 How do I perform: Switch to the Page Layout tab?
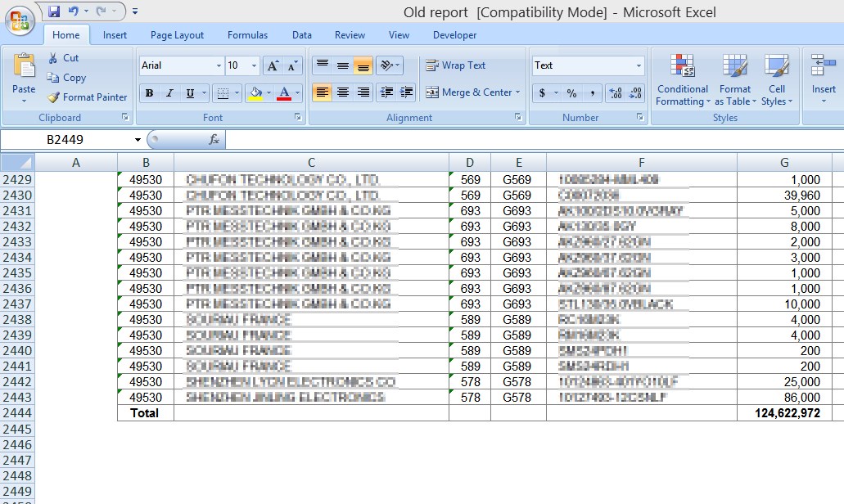pos(177,35)
